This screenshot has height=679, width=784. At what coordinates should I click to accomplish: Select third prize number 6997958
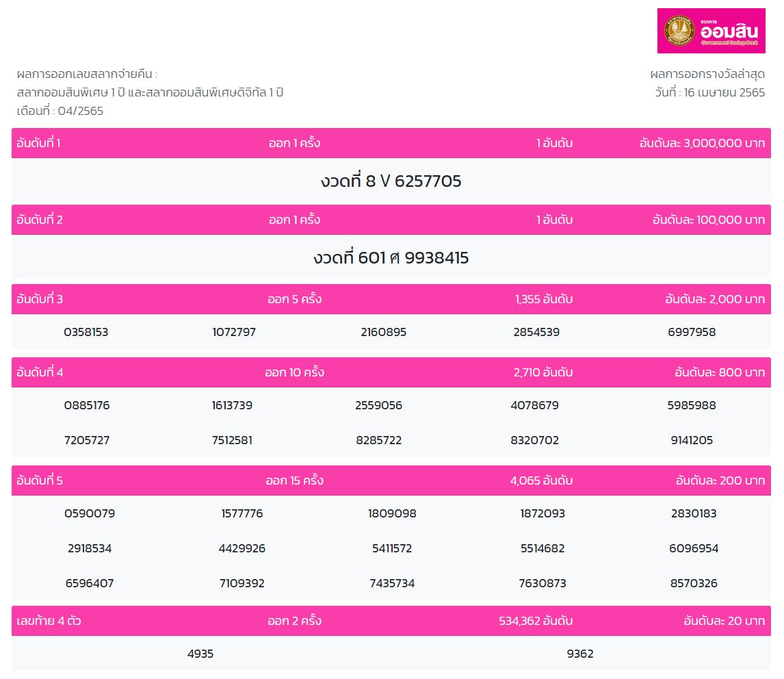[x=692, y=332]
